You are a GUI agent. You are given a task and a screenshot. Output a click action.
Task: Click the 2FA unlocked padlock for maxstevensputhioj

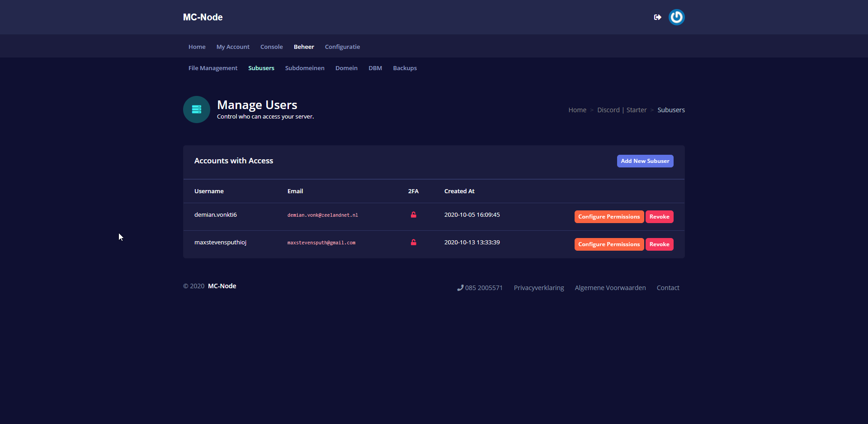click(x=413, y=243)
